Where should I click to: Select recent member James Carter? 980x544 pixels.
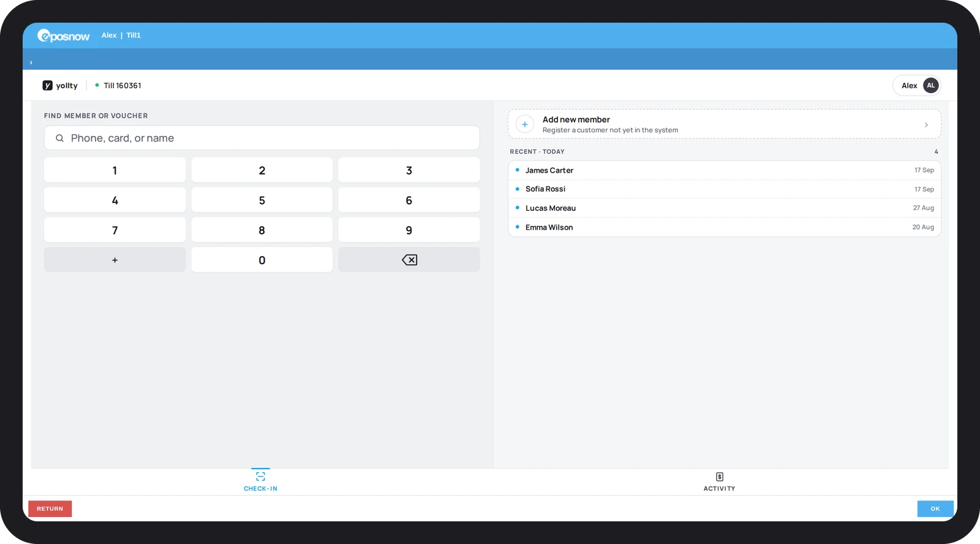[x=725, y=170]
